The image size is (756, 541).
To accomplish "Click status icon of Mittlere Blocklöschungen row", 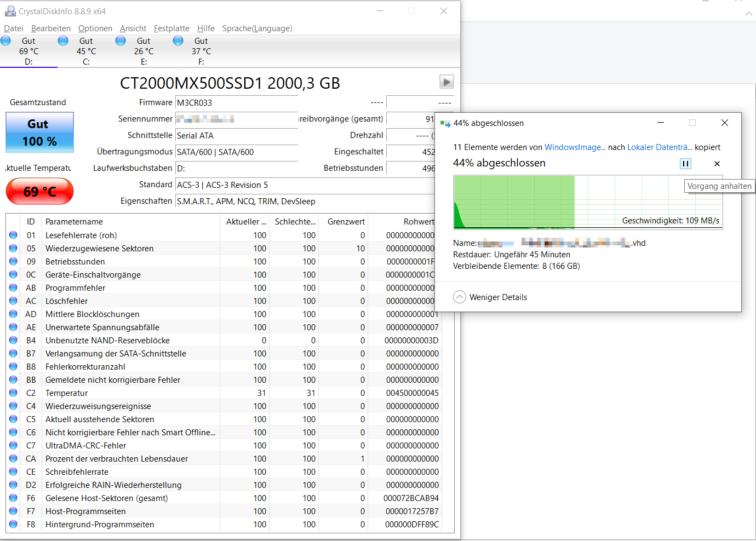I will click(13, 314).
